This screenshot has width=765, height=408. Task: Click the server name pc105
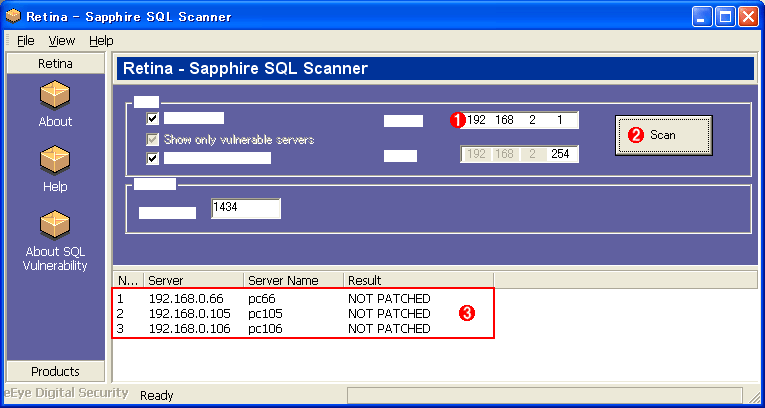point(265,313)
